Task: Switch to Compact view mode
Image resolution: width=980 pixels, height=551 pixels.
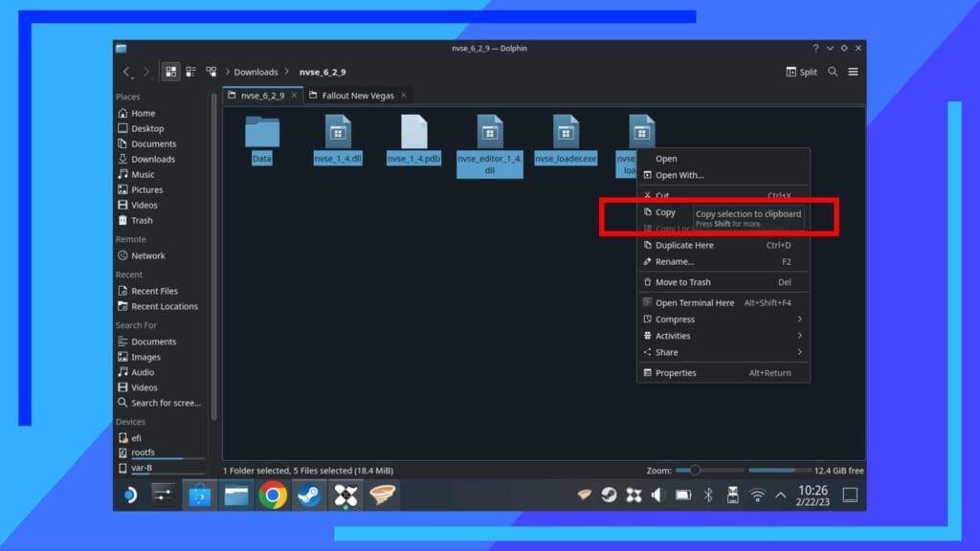Action: click(x=190, y=72)
